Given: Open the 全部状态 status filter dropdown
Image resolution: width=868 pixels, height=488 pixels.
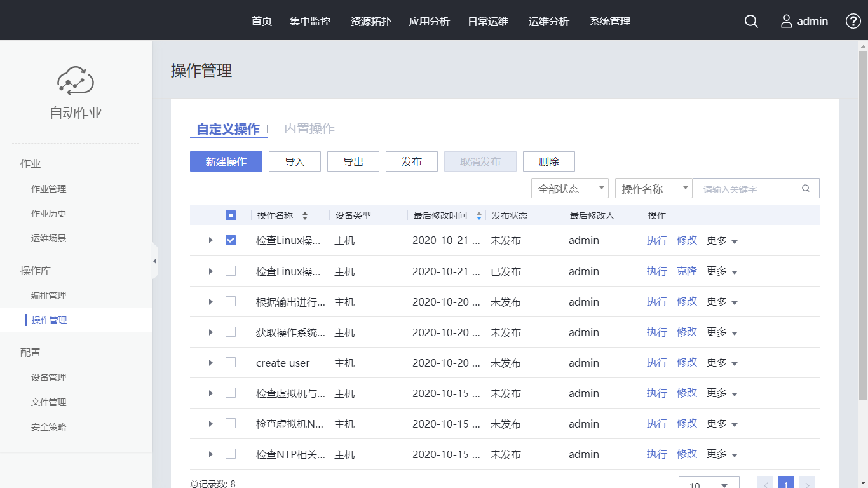Looking at the screenshot, I should point(569,188).
